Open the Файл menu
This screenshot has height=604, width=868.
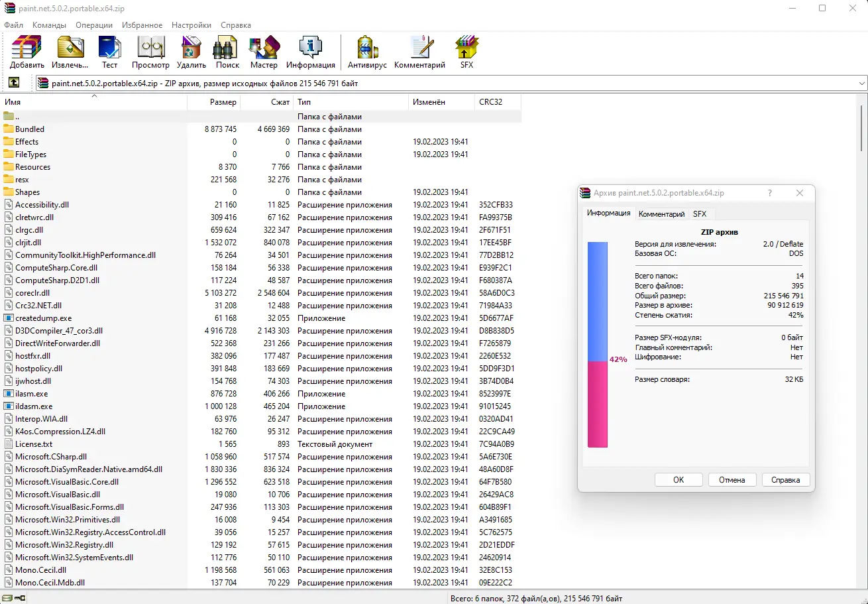coord(13,25)
